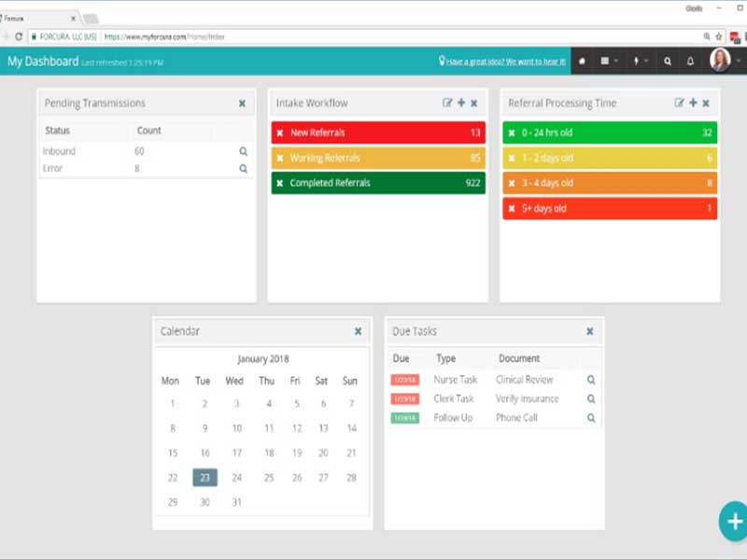Edit the Intake Workflow widget
Image resolution: width=747 pixels, height=560 pixels.
tap(447, 103)
